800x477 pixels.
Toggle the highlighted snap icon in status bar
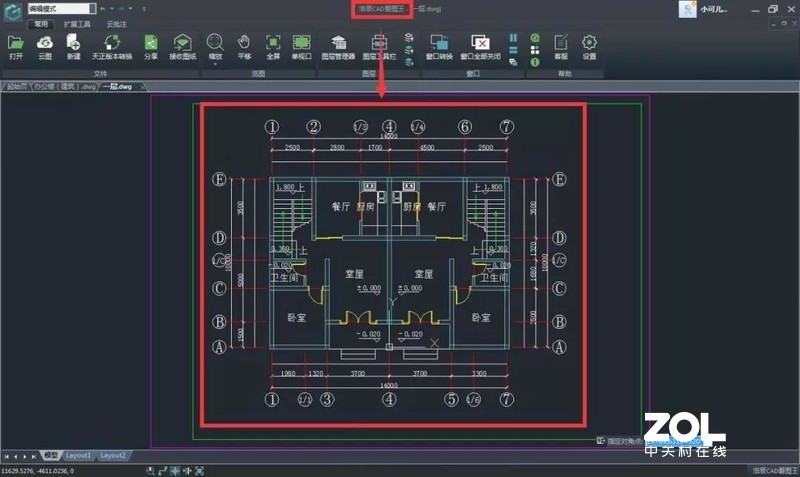(x=175, y=471)
